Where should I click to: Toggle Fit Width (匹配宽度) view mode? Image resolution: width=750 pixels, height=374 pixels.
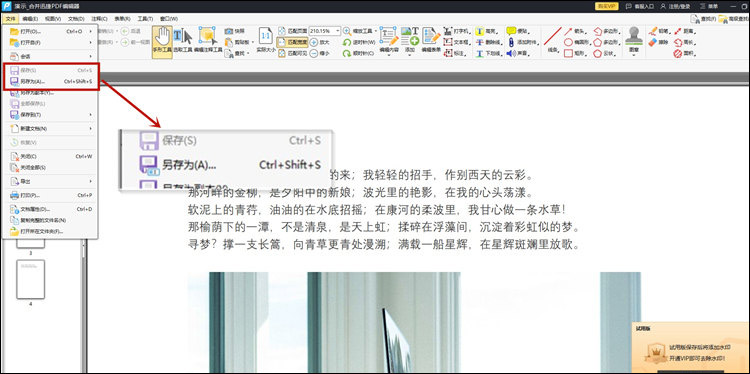pyautogui.click(x=292, y=42)
